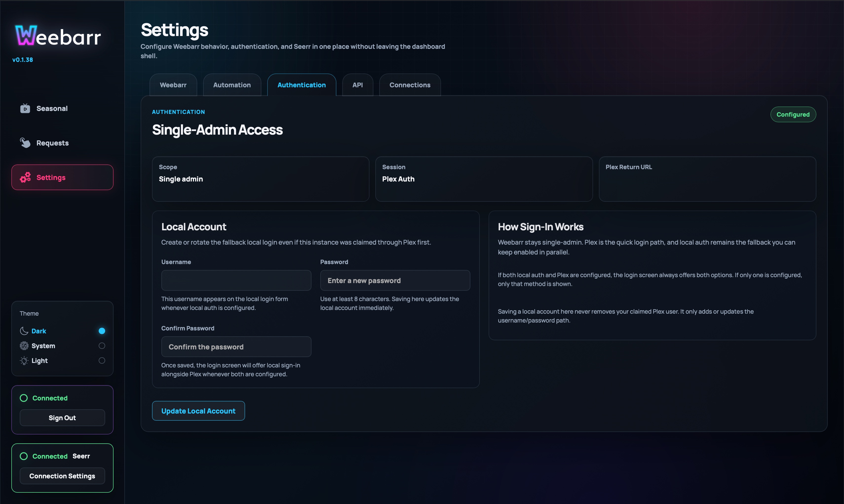This screenshot has height=504, width=844.
Task: Click the Theme panel label
Action: click(x=29, y=313)
